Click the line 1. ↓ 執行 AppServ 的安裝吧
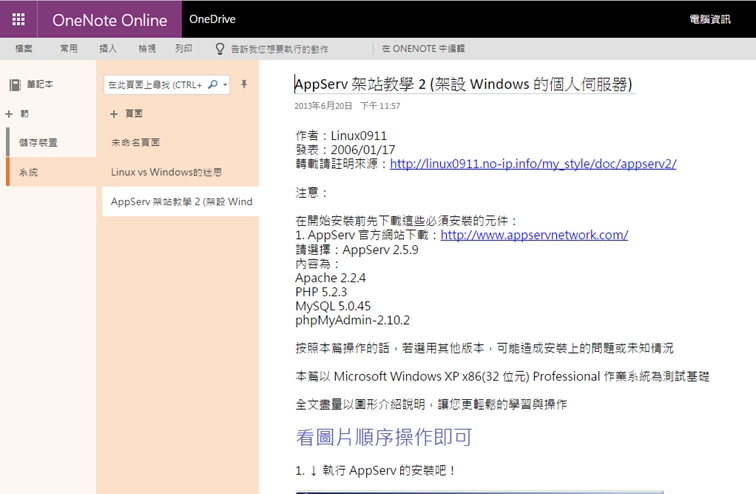Viewport: 756px width, 494px height. (x=375, y=470)
